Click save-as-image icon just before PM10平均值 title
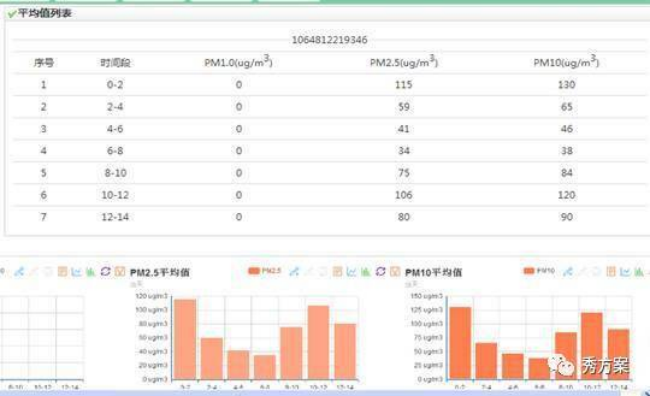Screen dimensions: 650x396 click(395, 272)
